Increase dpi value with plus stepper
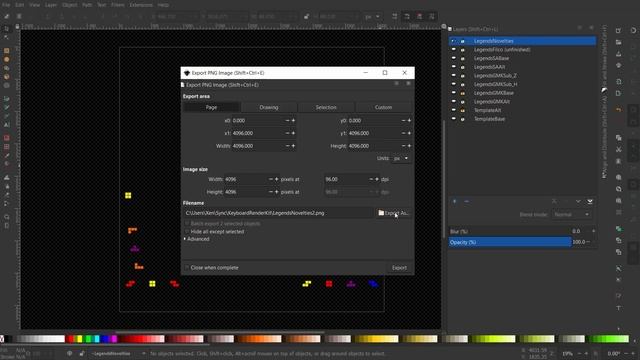The width and height of the screenshot is (640, 360). [x=377, y=179]
